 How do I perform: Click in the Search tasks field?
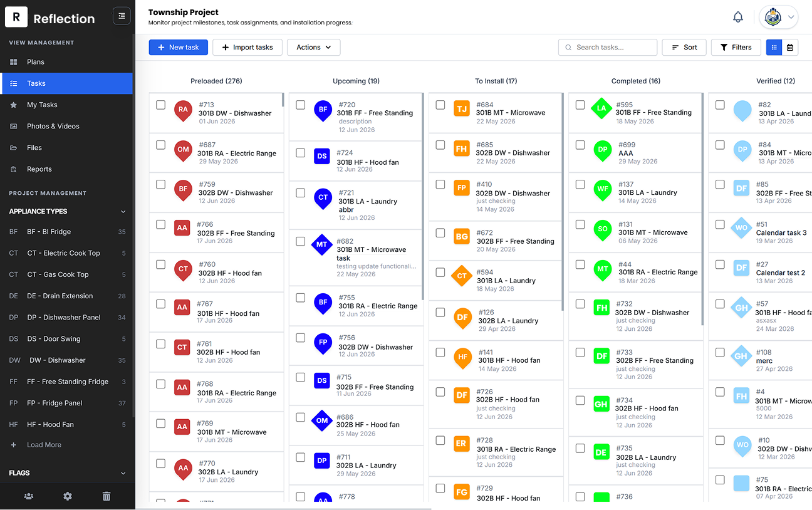point(608,48)
